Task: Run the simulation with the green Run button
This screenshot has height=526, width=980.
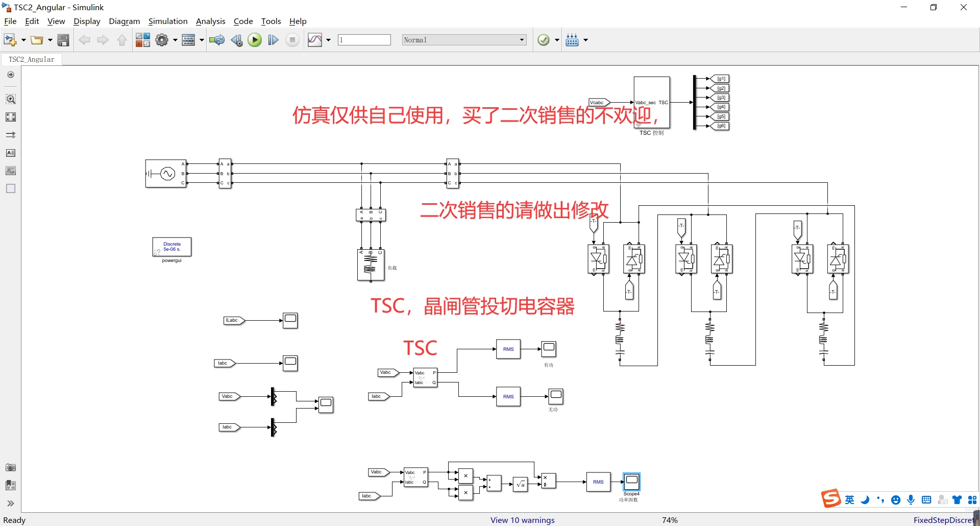Action: (x=254, y=40)
